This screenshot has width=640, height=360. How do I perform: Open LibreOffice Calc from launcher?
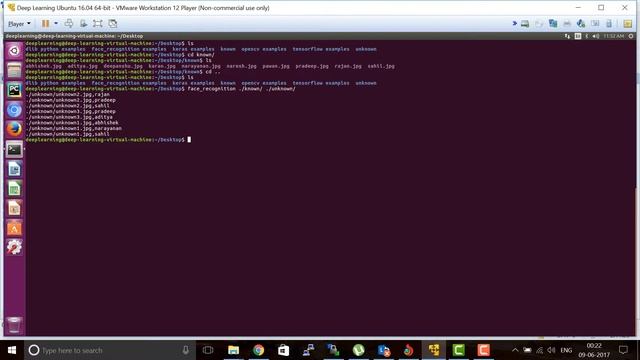[14, 189]
